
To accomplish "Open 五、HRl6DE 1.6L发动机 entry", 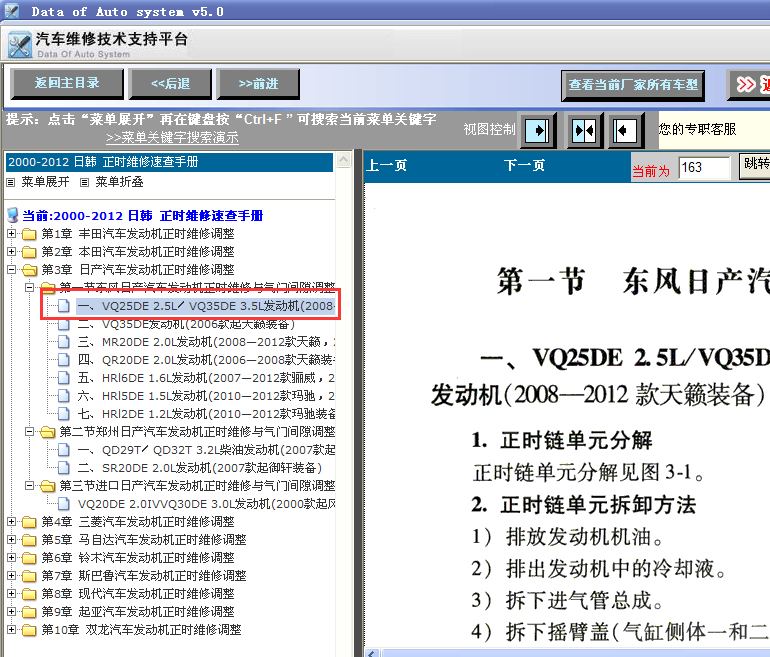I will (206, 378).
